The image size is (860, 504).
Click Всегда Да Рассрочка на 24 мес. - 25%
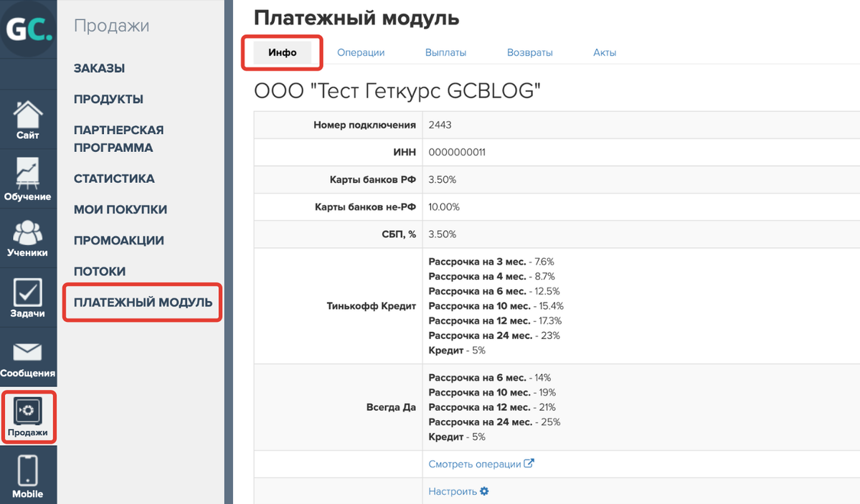coord(495,423)
